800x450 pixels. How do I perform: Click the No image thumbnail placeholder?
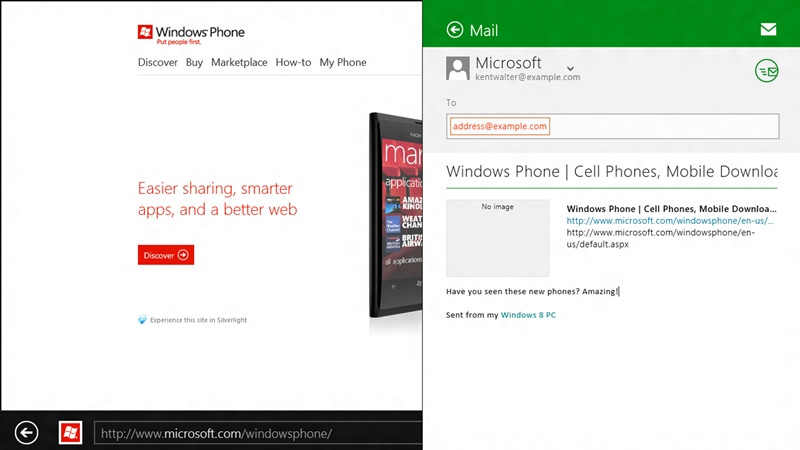(497, 238)
